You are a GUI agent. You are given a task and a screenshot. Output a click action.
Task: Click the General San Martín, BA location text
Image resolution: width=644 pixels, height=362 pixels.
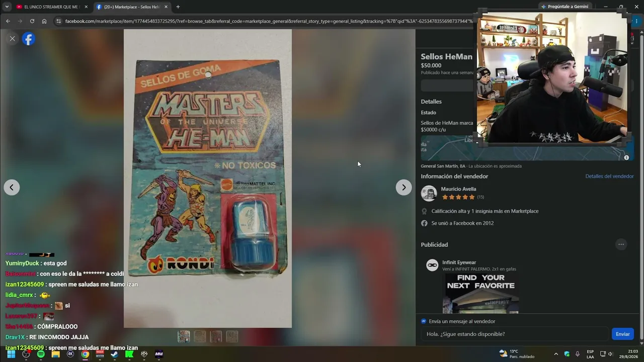point(443,166)
